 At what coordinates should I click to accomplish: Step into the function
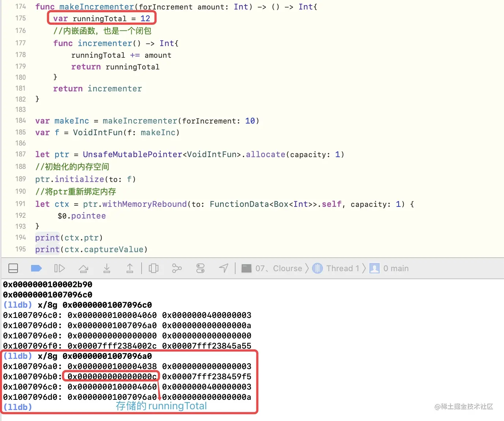[x=107, y=269]
